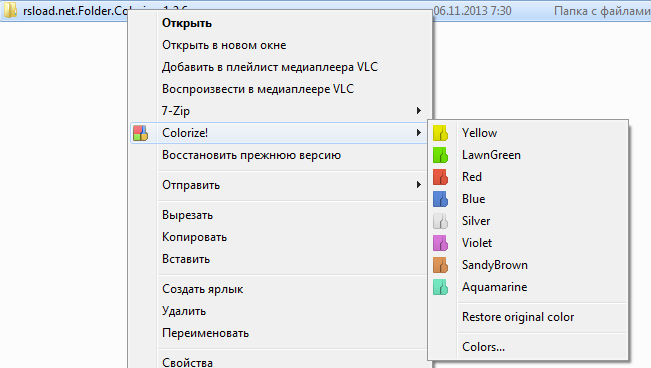The height and width of the screenshot is (368, 651).
Task: Expand the Отправить submenu arrow
Action: pos(418,184)
